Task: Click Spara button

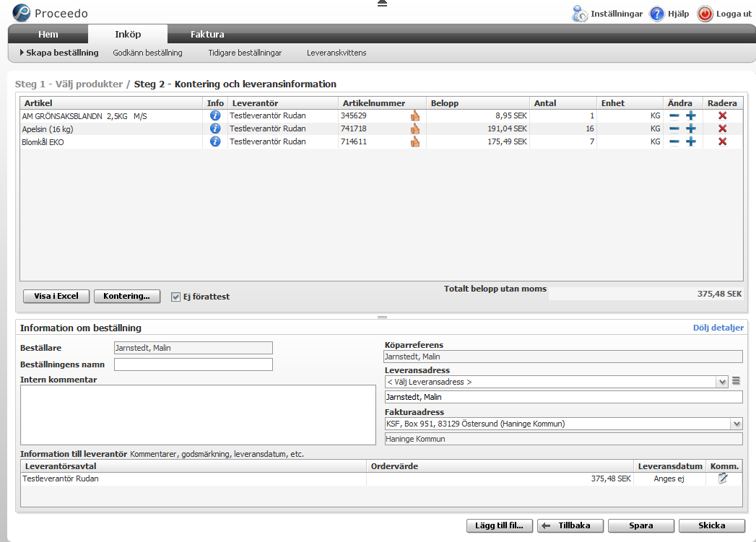Action: 640,525
